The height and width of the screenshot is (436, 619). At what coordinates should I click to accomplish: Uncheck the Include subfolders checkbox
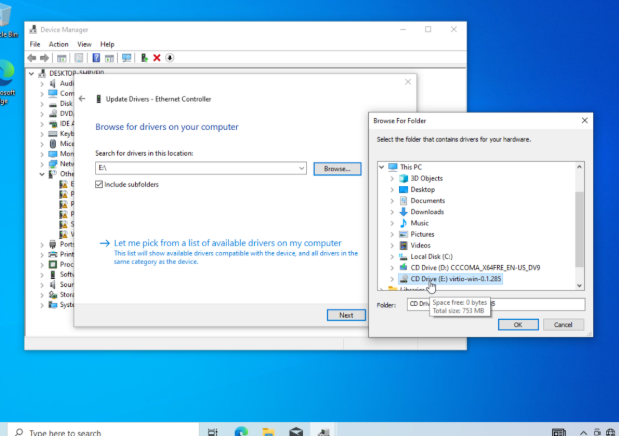point(99,184)
